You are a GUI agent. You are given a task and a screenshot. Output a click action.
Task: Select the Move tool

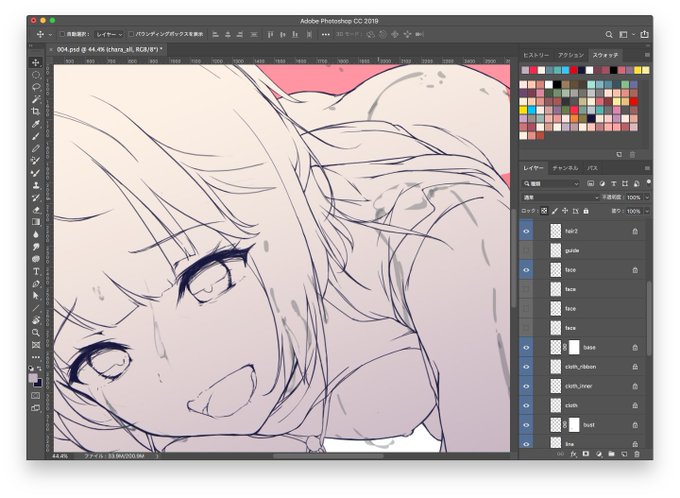pyautogui.click(x=36, y=62)
